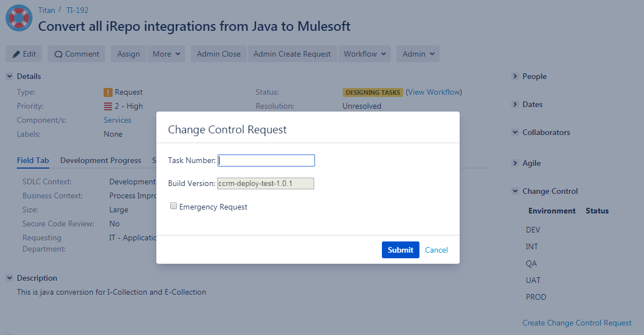Viewport: 644px width, 335px height.
Task: Click the Large size value
Action: coord(119,210)
